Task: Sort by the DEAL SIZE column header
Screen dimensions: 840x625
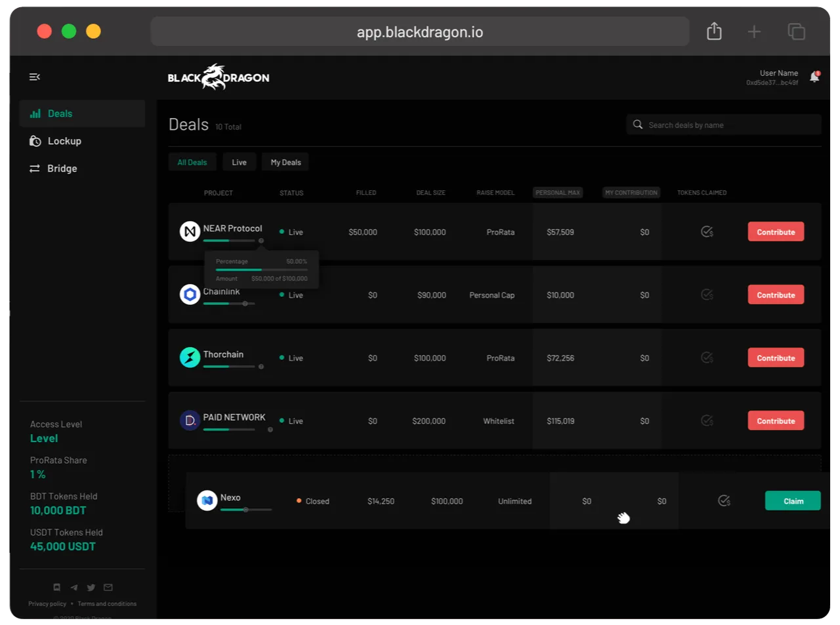Action: click(430, 193)
